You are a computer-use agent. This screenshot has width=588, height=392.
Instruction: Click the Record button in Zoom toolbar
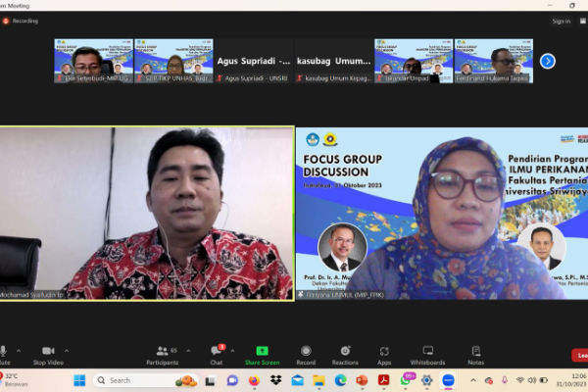click(306, 355)
